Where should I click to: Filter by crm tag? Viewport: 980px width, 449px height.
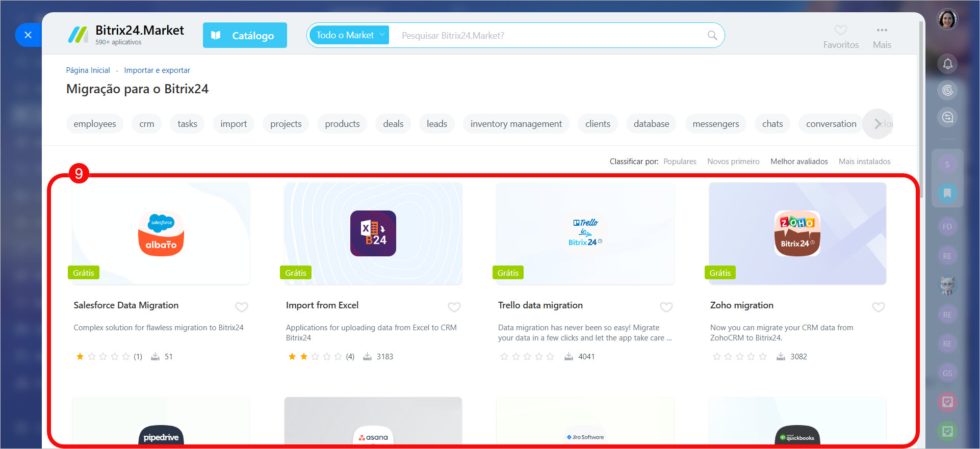[x=147, y=124]
